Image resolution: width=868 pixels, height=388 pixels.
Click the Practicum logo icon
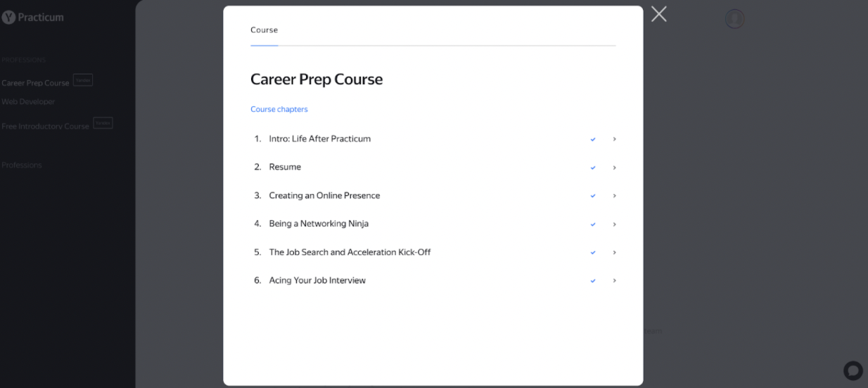[x=8, y=18]
